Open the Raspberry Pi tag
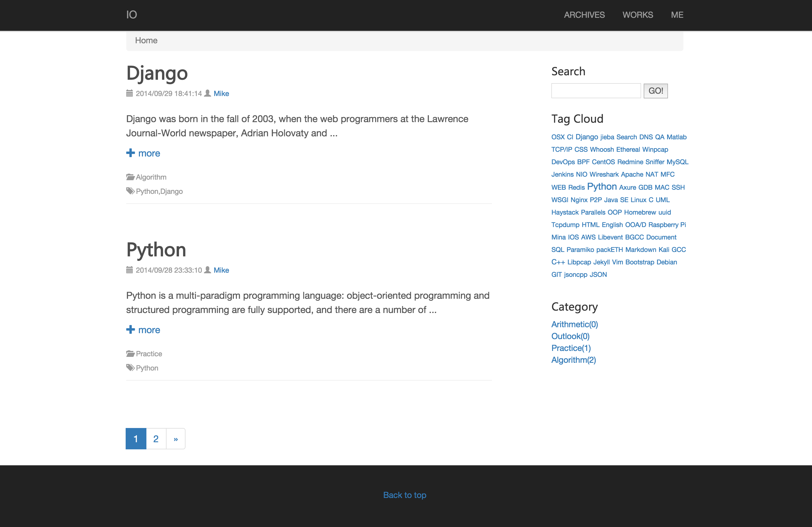The image size is (812, 527). point(667,225)
